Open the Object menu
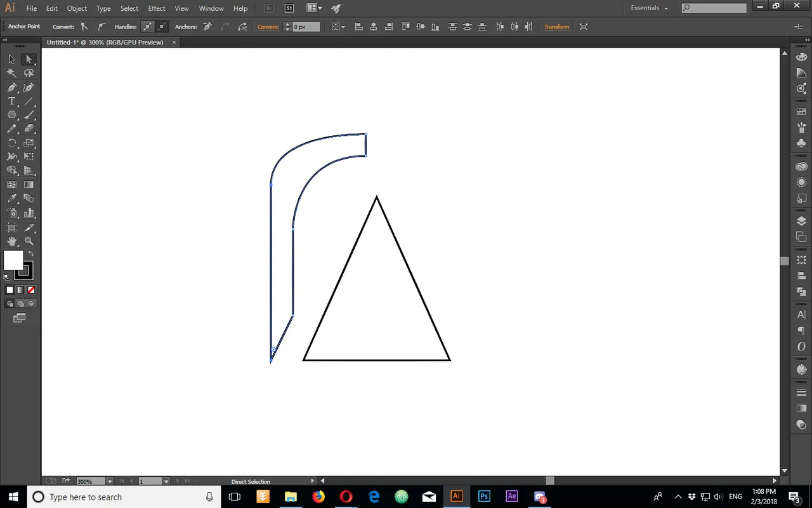Viewport: 812px width, 508px height. tap(77, 8)
